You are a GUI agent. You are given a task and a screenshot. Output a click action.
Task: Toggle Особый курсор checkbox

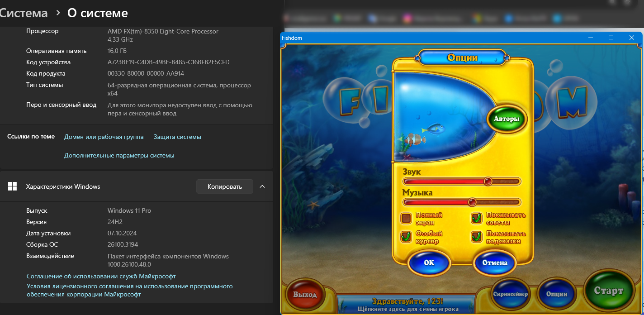(x=406, y=237)
